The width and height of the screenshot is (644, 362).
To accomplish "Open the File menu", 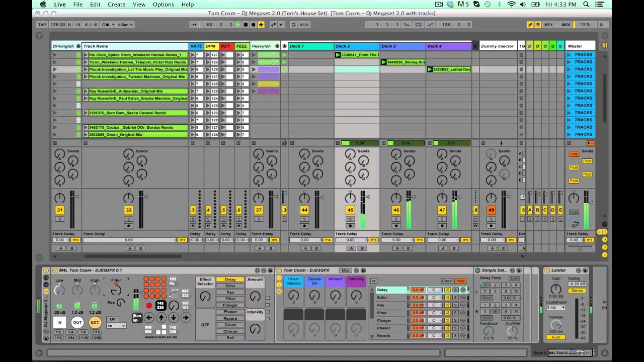I will click(78, 5).
